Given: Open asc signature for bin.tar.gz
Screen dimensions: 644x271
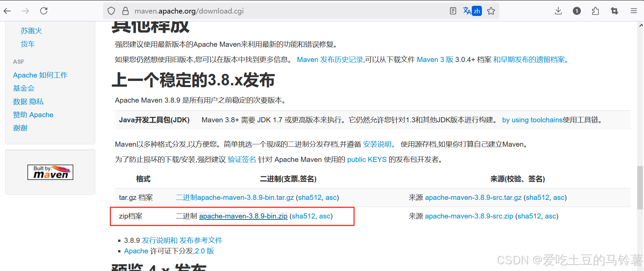Looking at the screenshot, I should pos(331,197).
